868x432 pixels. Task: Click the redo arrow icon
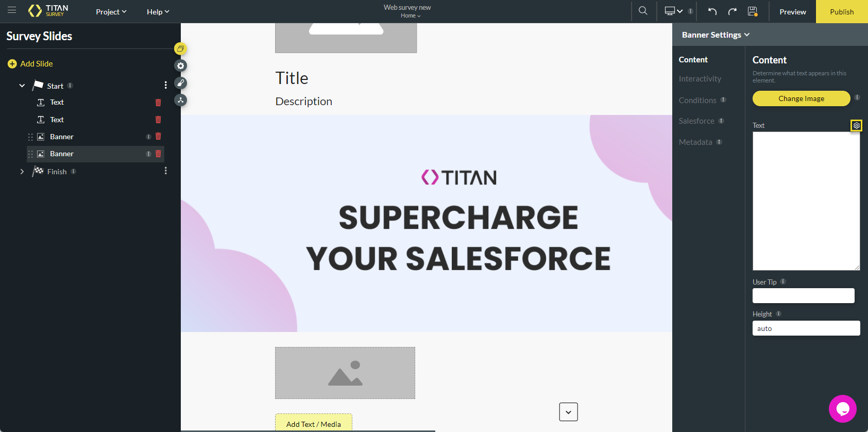[732, 11]
